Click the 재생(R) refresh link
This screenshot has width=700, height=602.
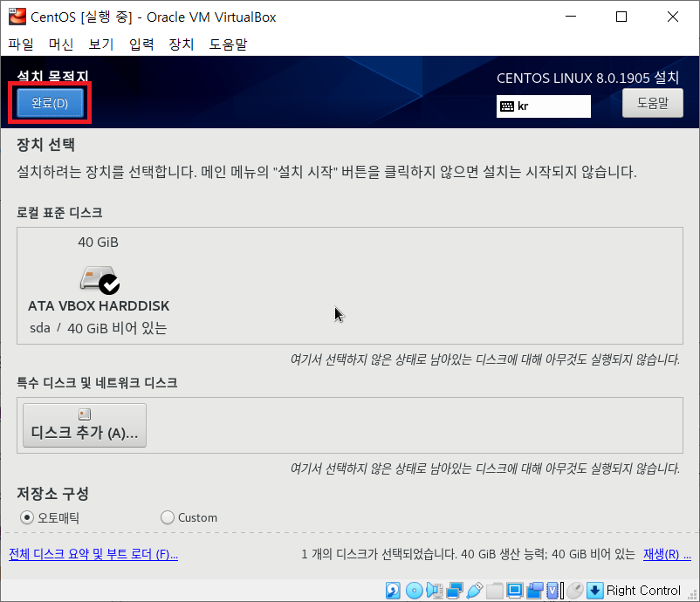pyautogui.click(x=667, y=554)
